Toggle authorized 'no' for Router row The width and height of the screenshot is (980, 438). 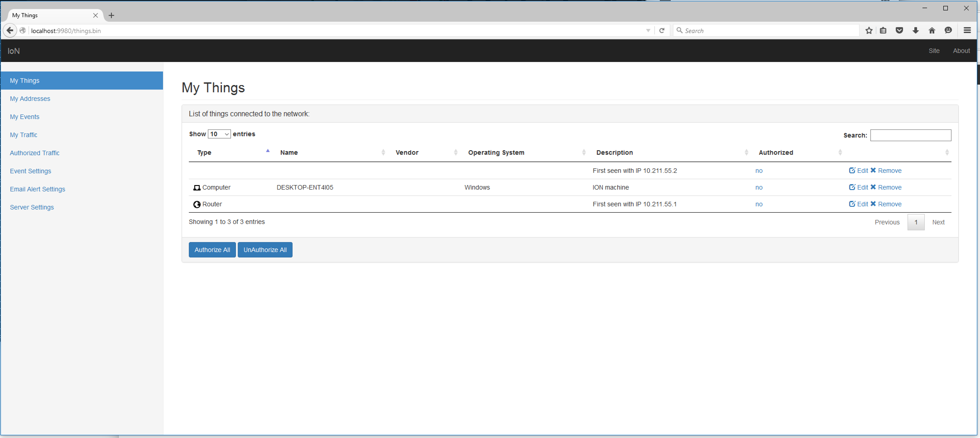(759, 204)
